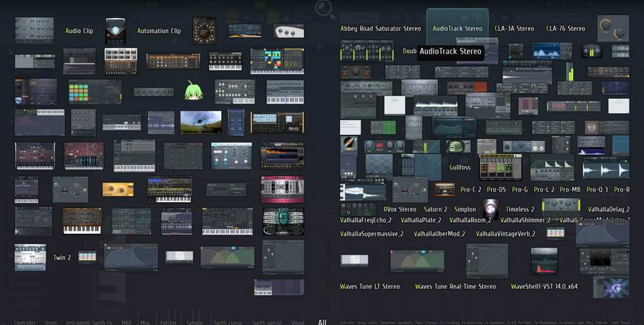Click the magnifier search icon at top
This screenshot has height=325, width=644.
tap(324, 9)
